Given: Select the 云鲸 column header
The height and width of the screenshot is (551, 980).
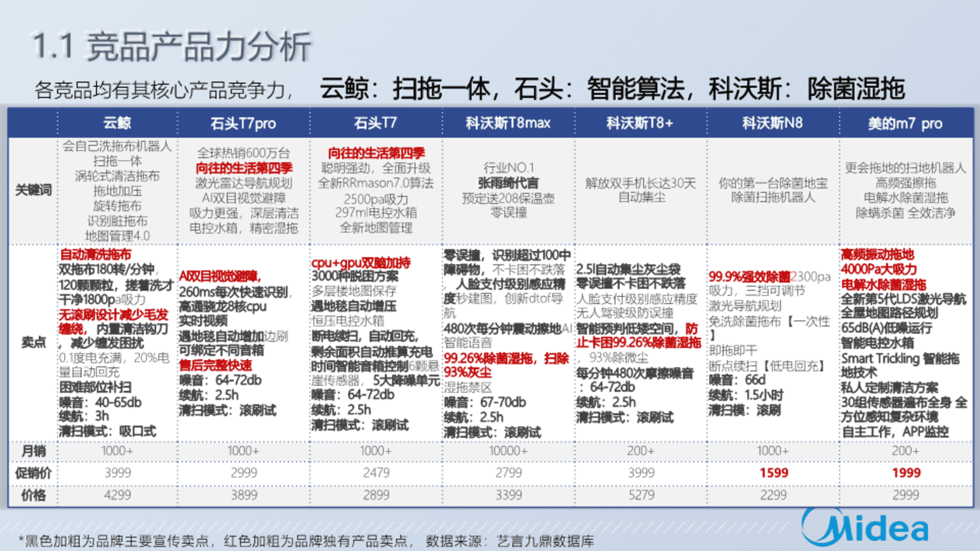Looking at the screenshot, I should 117,123.
